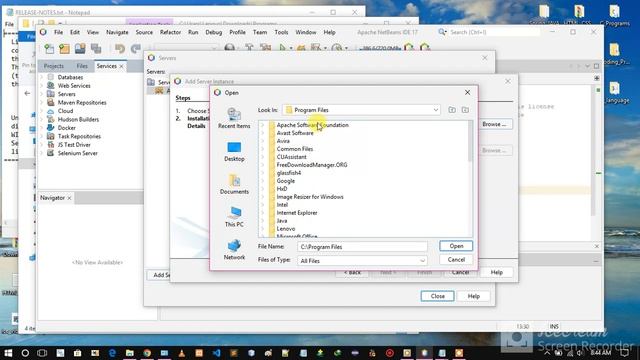
Task: Open Microsoft Edge from taskbar
Action: point(112,353)
